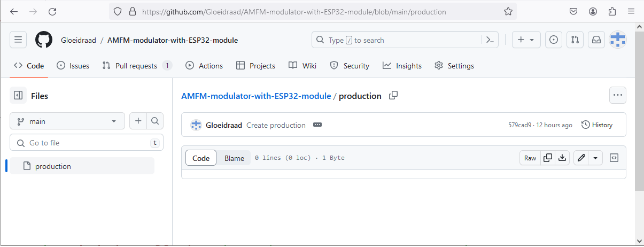Search files with the magnifier button
The height and width of the screenshot is (247, 644).
pos(155,121)
